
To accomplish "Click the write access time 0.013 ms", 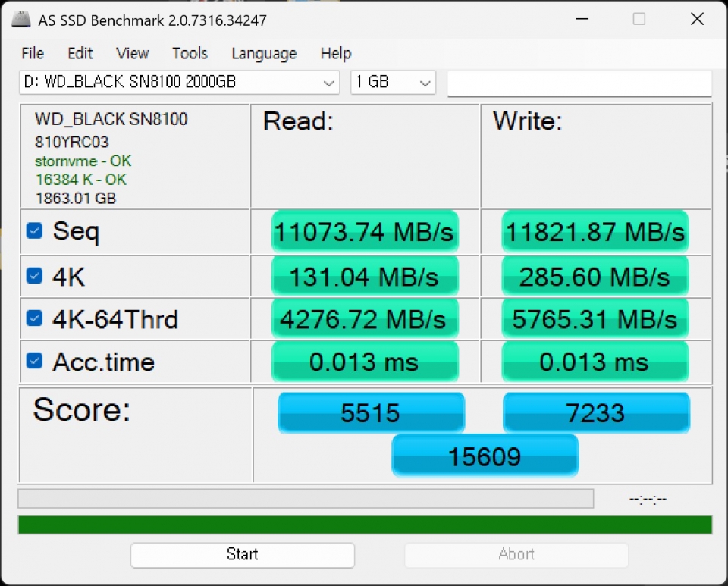I will click(x=595, y=362).
